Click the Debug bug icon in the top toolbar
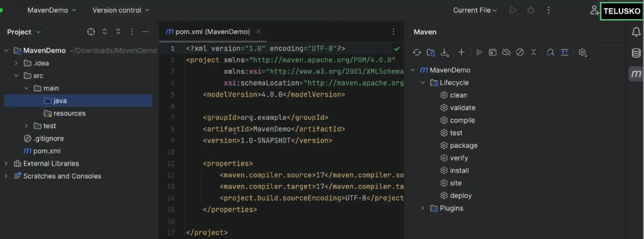 [531, 10]
